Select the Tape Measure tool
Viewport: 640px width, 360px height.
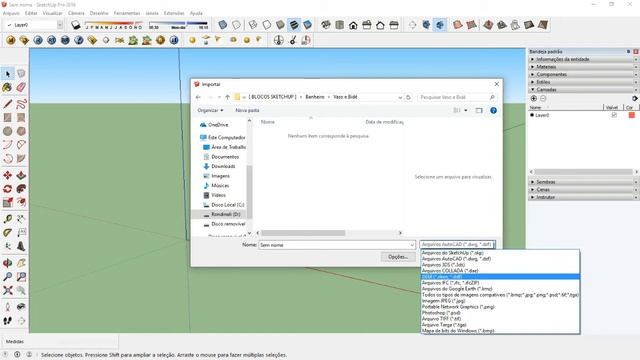8,219
